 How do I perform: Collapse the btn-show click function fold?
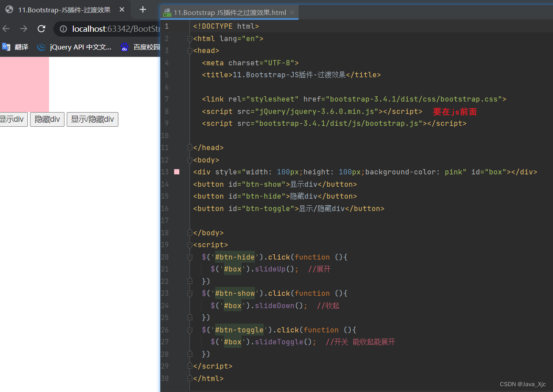tap(190, 293)
